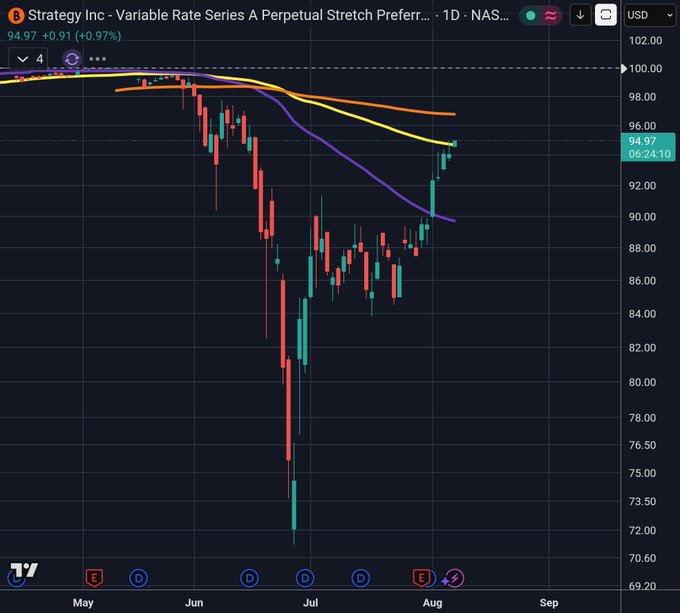This screenshot has height=613, width=680.
Task: Click the 98.00 price scale label
Action: tap(642, 97)
